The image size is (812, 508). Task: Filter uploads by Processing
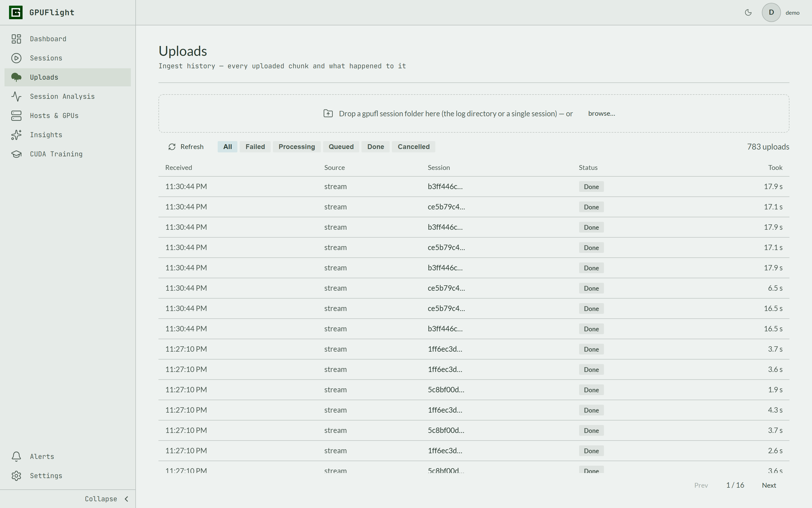297,147
